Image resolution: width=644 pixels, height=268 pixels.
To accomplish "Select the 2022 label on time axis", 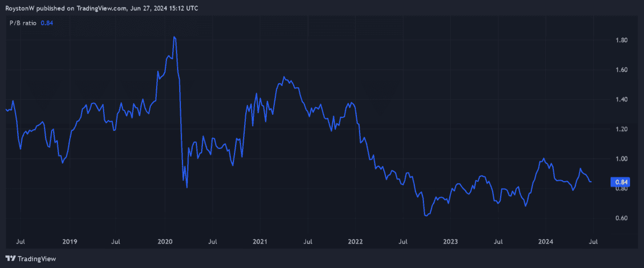I will 355,242.
